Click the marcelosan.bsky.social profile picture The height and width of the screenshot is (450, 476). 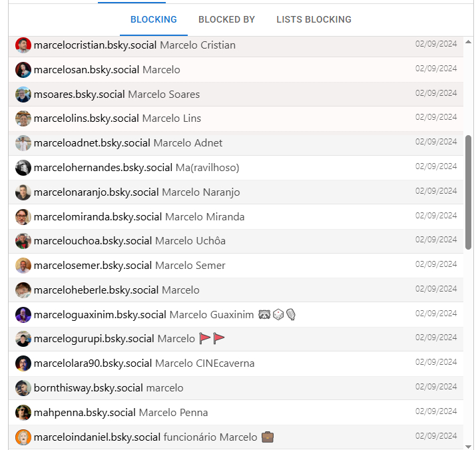[x=23, y=70]
